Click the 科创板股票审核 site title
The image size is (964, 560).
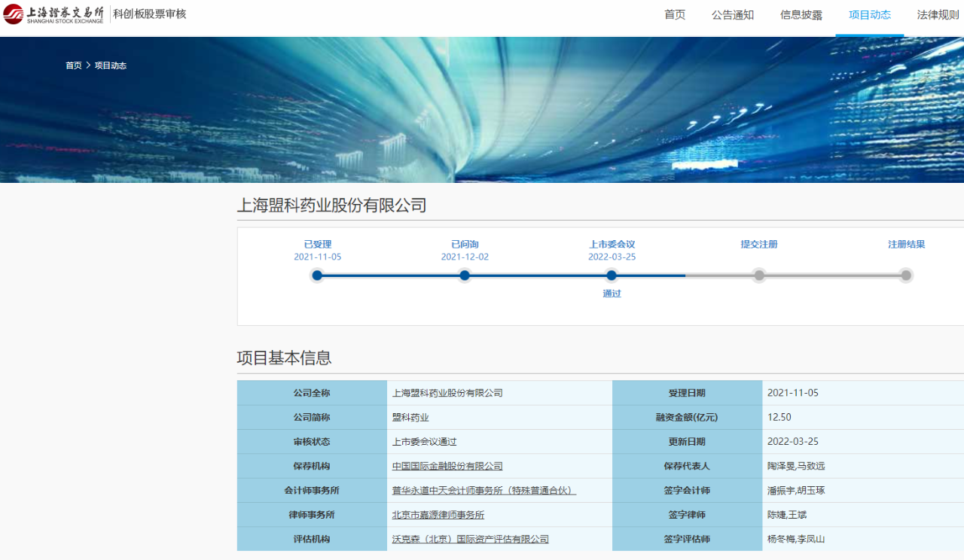[x=150, y=14]
